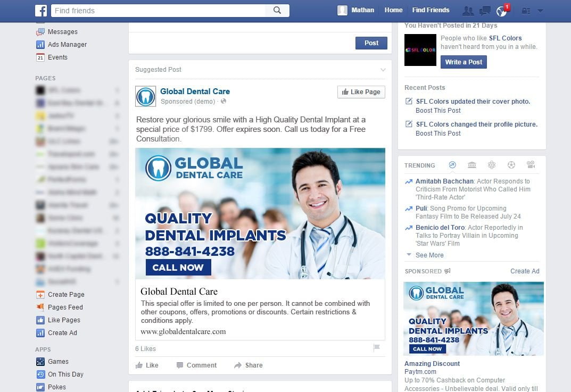Click the Ads Manager chart icon
The image size is (571, 392).
(x=40, y=44)
